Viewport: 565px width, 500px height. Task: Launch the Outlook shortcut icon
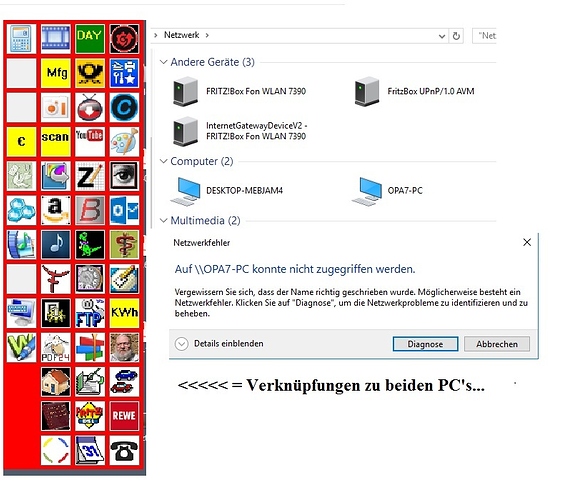(124, 210)
